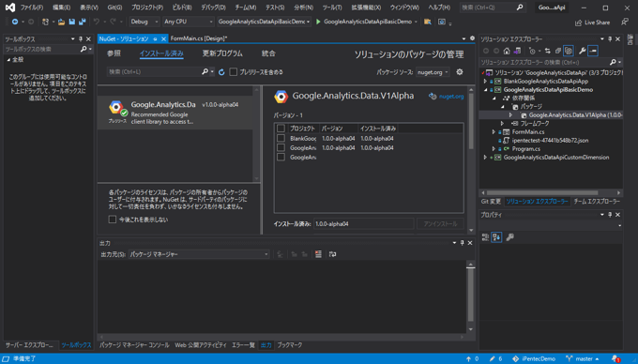Image resolution: width=638 pixels, height=364 pixels.
Task: Check the last GoogleAn project row checkbox
Action: [281, 157]
